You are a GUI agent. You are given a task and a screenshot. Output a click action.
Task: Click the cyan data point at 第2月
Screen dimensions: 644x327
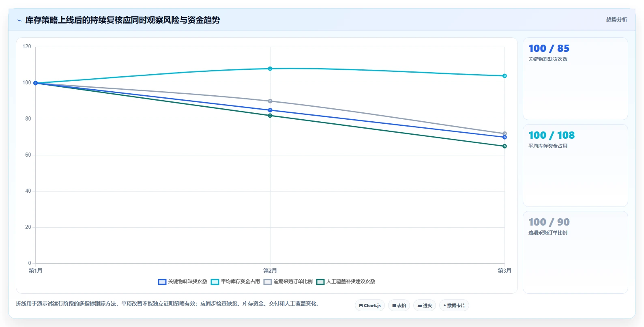tap(270, 69)
